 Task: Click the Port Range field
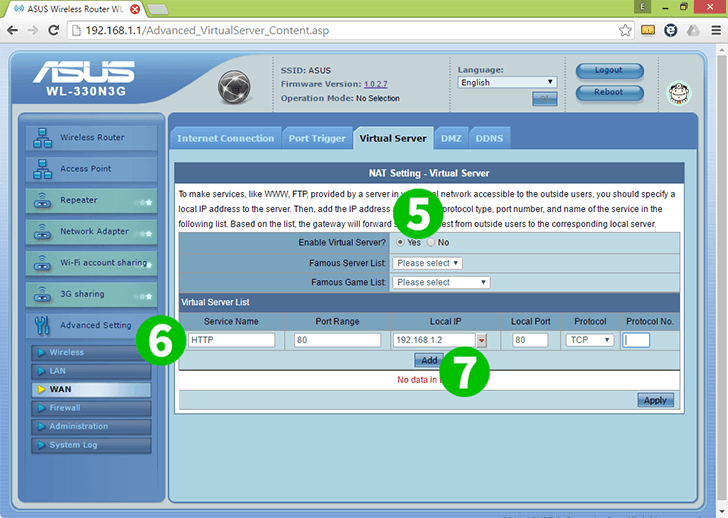point(338,340)
